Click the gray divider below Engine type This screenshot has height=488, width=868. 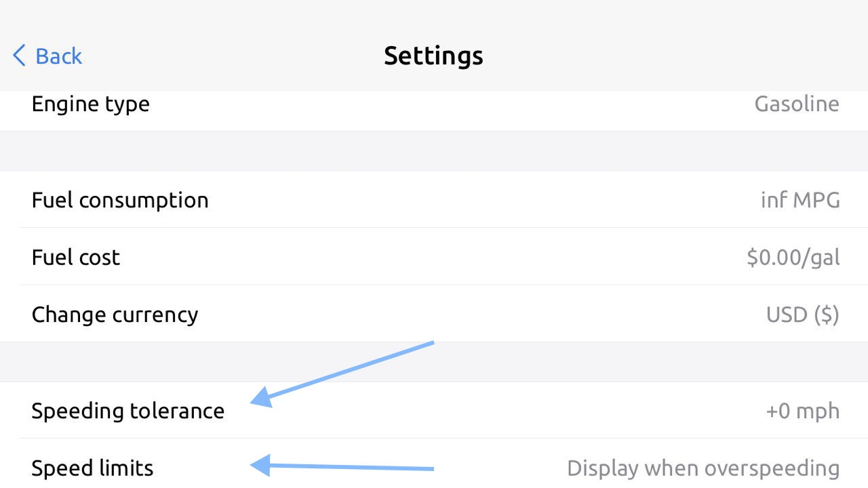click(434, 150)
